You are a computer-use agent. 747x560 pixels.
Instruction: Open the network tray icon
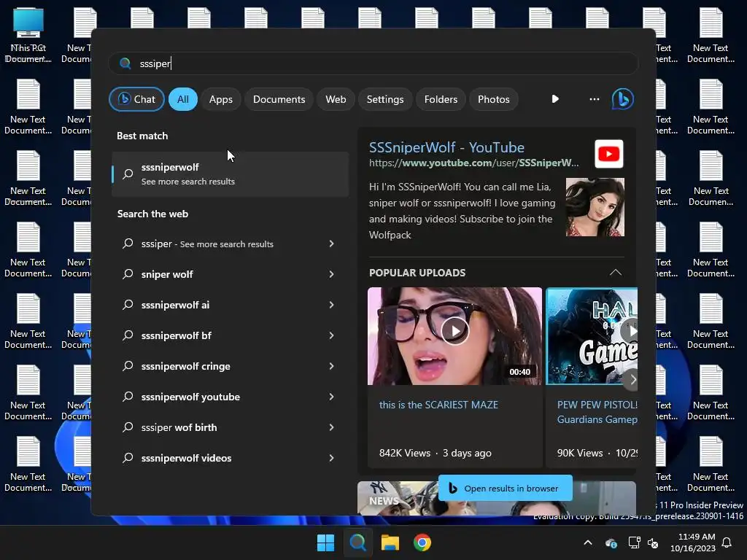point(634,542)
